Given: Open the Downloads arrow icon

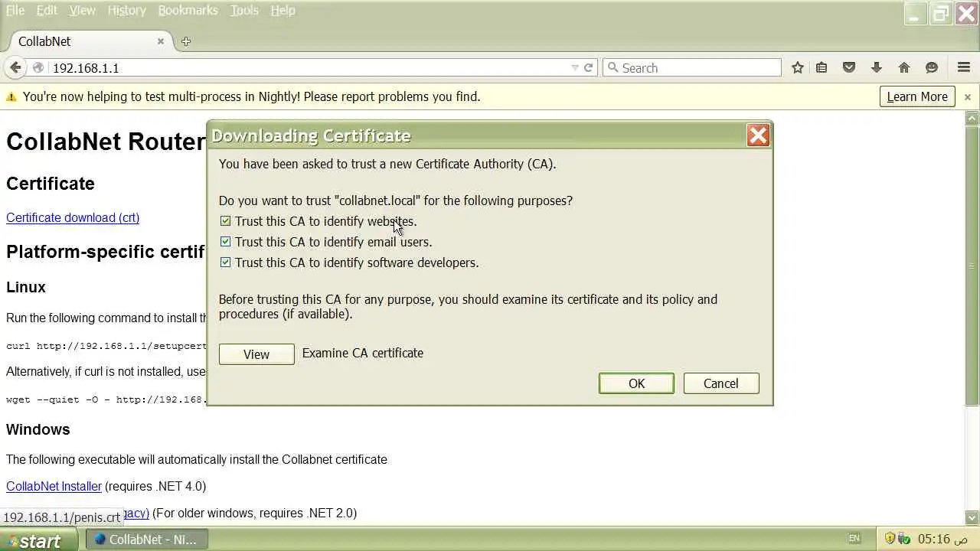Looking at the screenshot, I should tap(877, 68).
